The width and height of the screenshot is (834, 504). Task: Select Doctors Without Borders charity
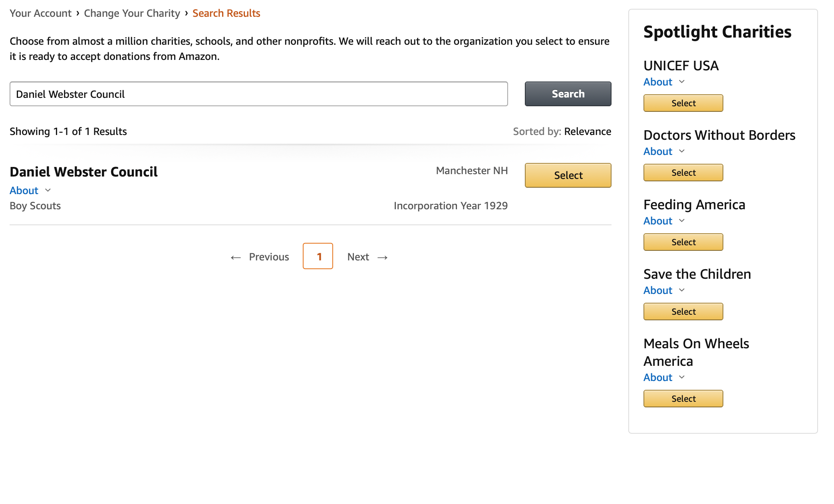tap(683, 173)
